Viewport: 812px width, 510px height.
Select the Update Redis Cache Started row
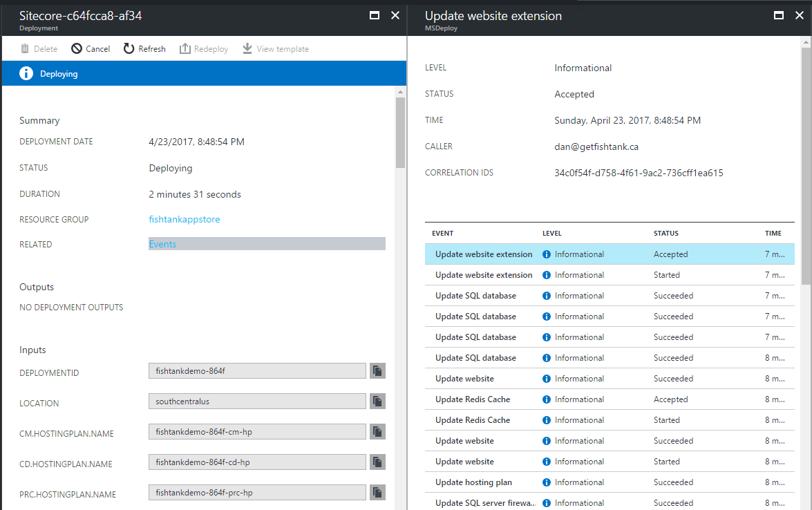[x=610, y=420]
